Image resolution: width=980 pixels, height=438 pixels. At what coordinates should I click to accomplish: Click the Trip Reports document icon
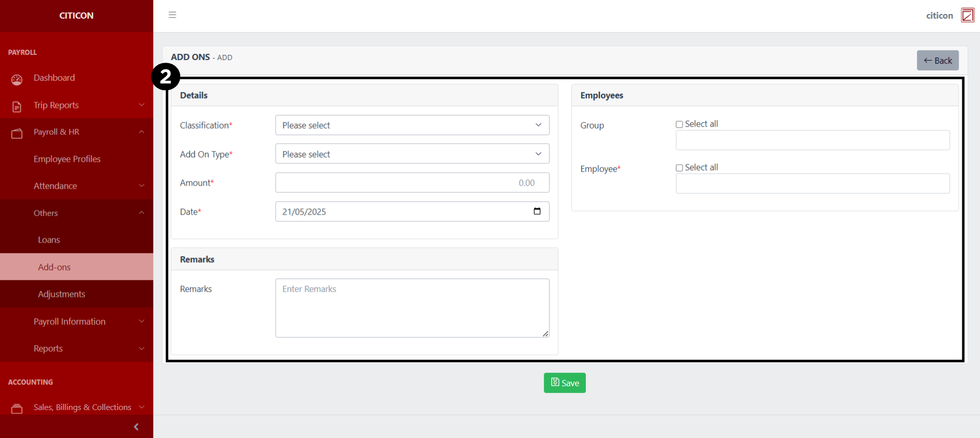coord(17,106)
